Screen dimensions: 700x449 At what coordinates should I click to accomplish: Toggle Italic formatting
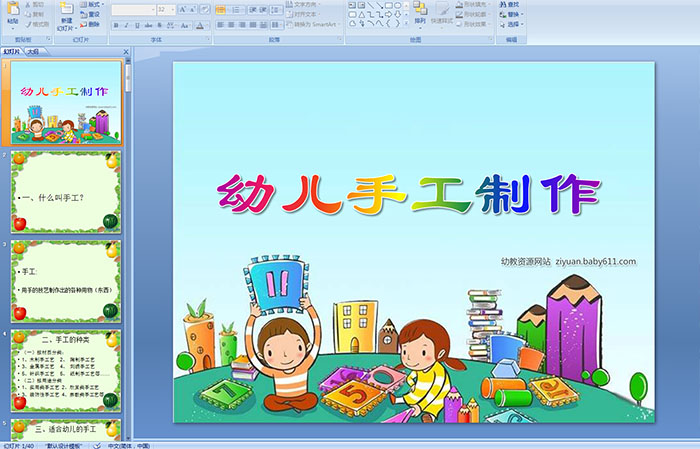pyautogui.click(x=126, y=25)
